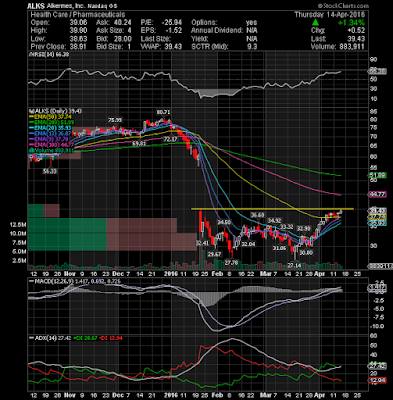Click the 44.77 EMA axis tag
The width and height of the screenshot is (393, 400).
pos(377,194)
